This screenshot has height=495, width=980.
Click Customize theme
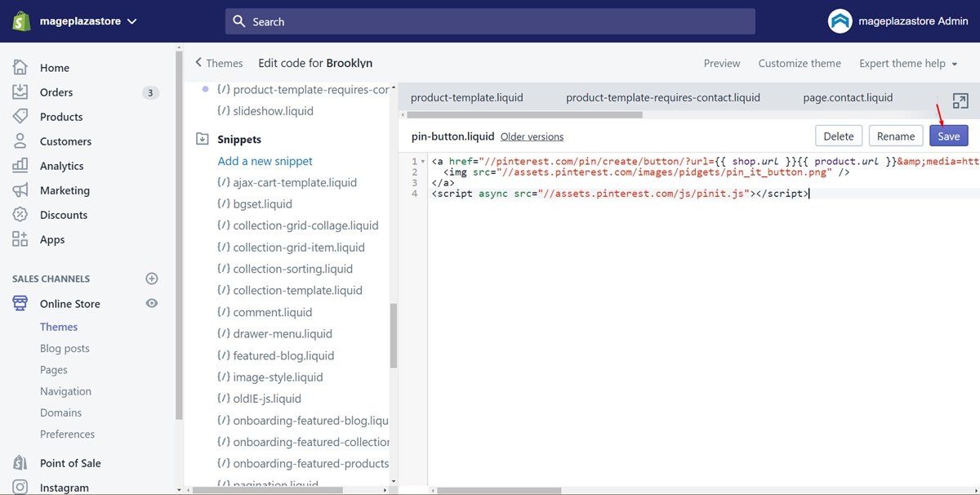(800, 63)
